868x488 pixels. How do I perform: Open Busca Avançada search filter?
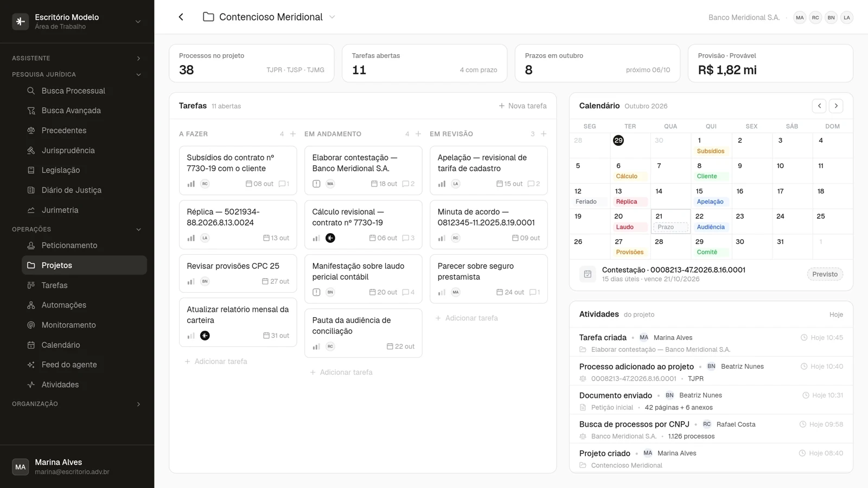pos(84,111)
